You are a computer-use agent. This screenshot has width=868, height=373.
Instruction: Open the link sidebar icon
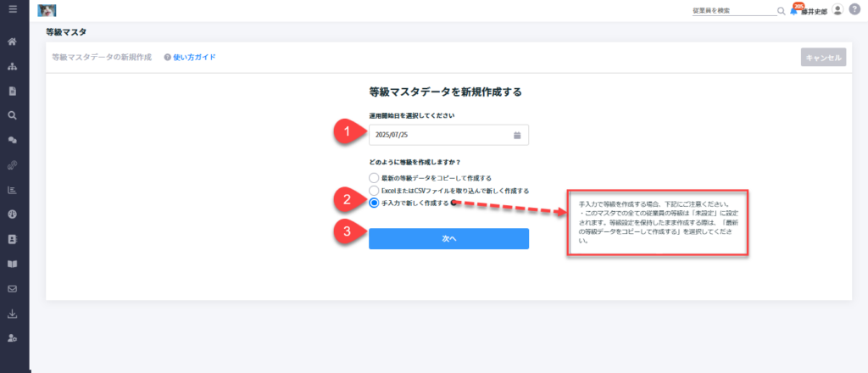[13, 165]
